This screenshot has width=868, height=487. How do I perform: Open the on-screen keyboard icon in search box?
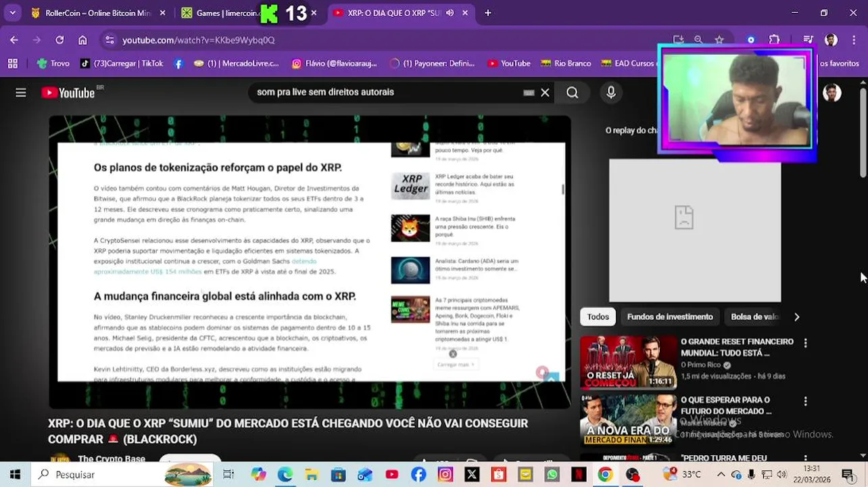529,93
